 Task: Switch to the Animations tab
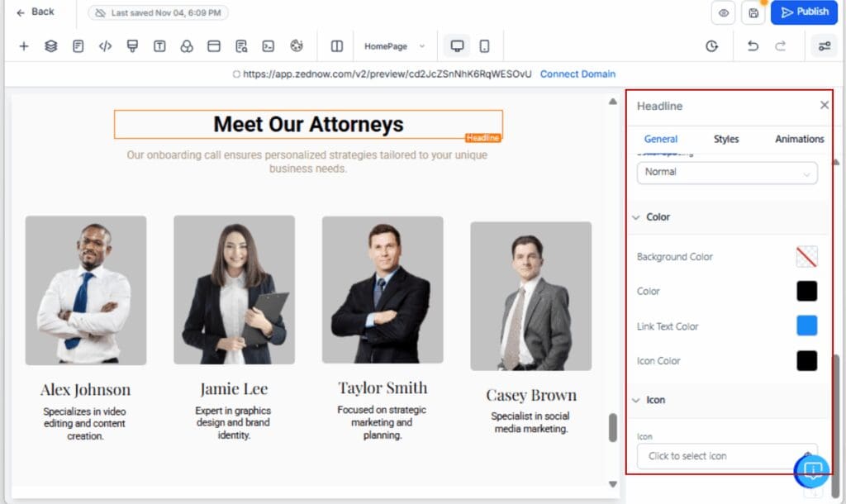[x=798, y=139]
